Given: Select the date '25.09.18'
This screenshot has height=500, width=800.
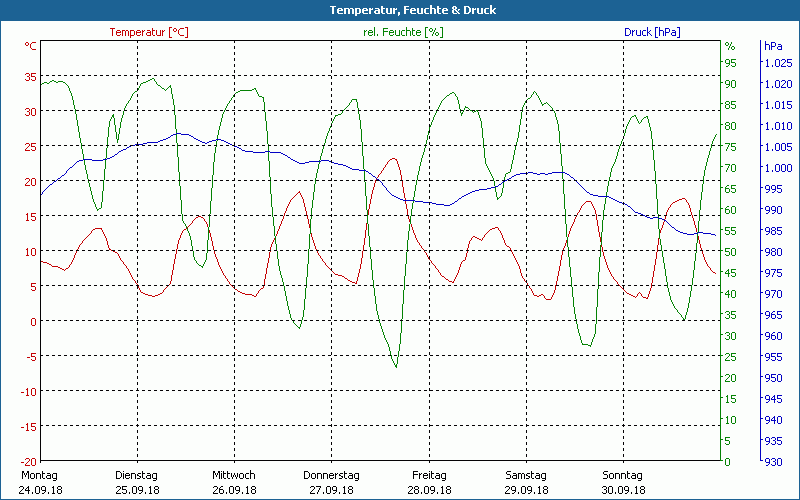Looking at the screenshot, I should (x=137, y=490).
